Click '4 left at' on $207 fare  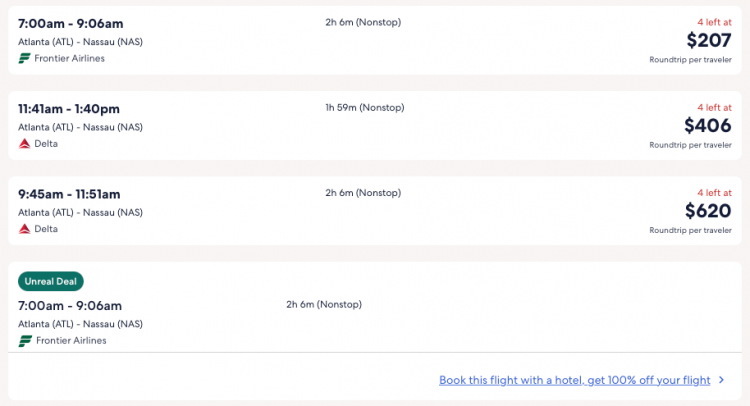[714, 22]
